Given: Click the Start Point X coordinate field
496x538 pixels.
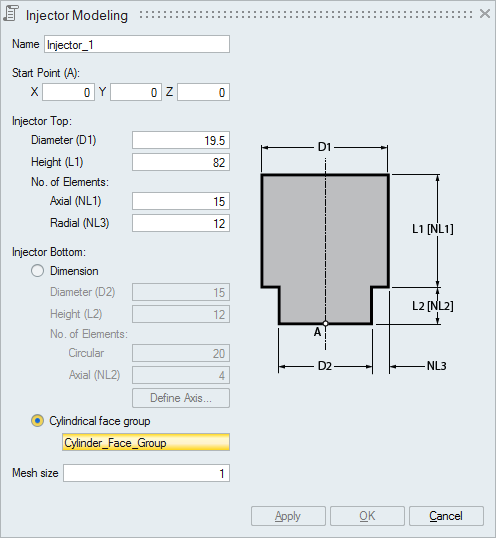Looking at the screenshot, I should [68, 92].
